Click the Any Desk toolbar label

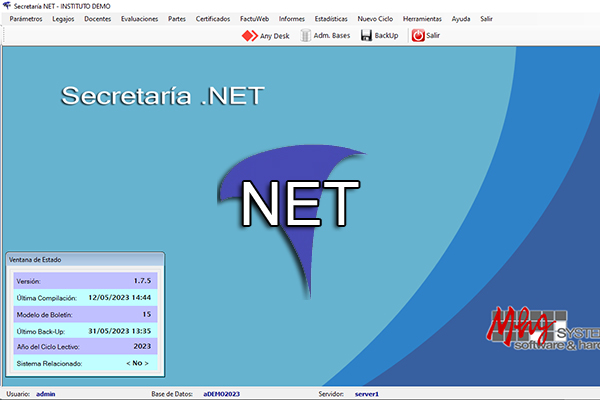[274, 36]
